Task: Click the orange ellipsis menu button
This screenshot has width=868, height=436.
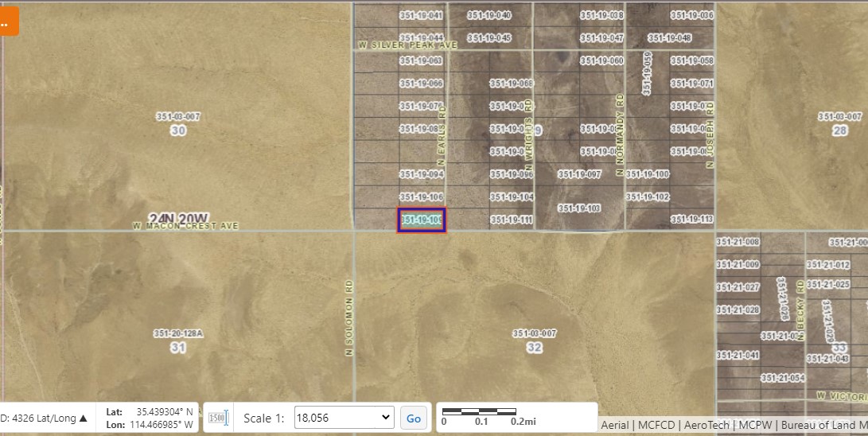Action: point(7,21)
